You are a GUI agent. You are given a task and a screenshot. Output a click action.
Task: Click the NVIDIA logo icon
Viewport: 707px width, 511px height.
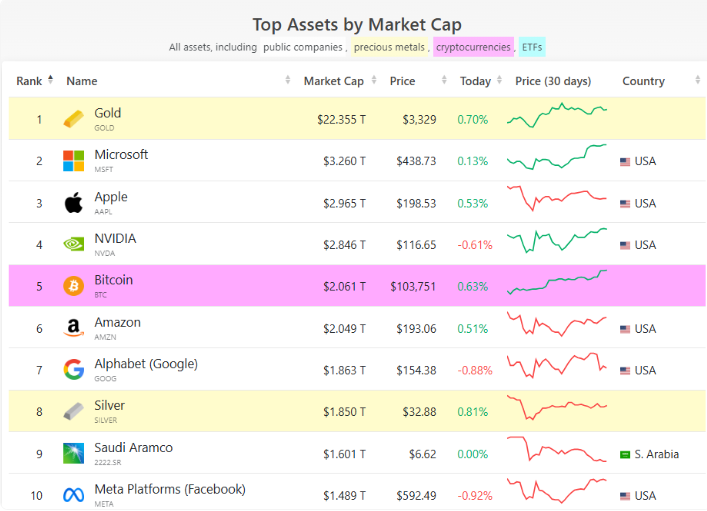pos(73,244)
